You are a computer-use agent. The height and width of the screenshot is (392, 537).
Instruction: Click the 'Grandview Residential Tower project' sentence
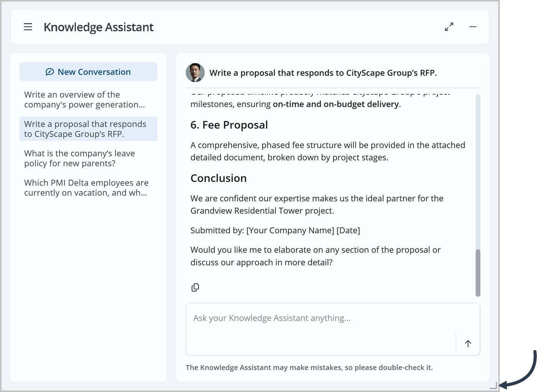point(317,204)
